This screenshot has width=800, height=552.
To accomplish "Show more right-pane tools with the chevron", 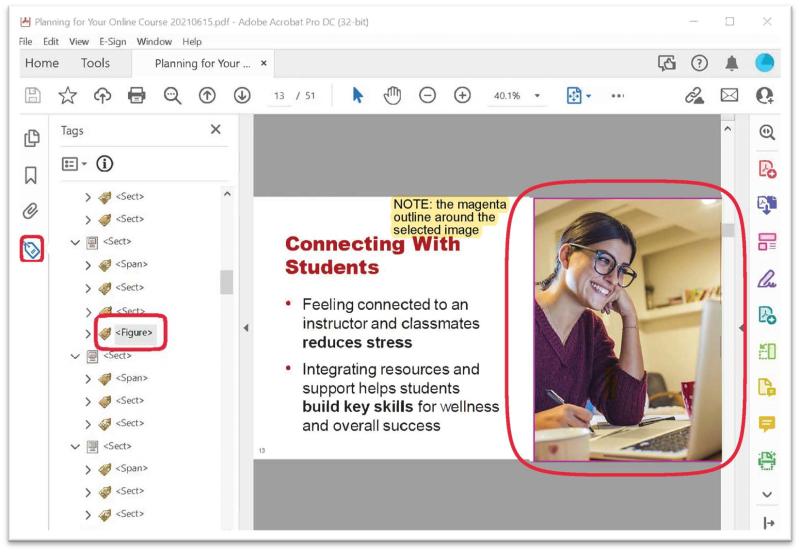I will coord(767,494).
